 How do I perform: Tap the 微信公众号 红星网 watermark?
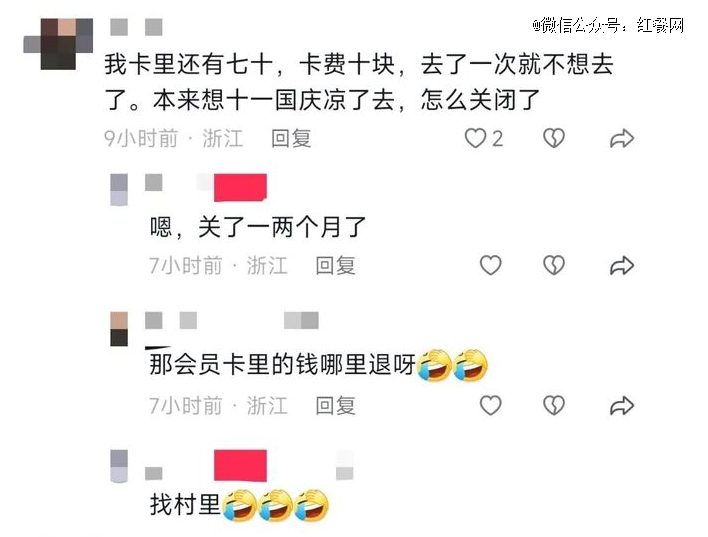pos(608,25)
